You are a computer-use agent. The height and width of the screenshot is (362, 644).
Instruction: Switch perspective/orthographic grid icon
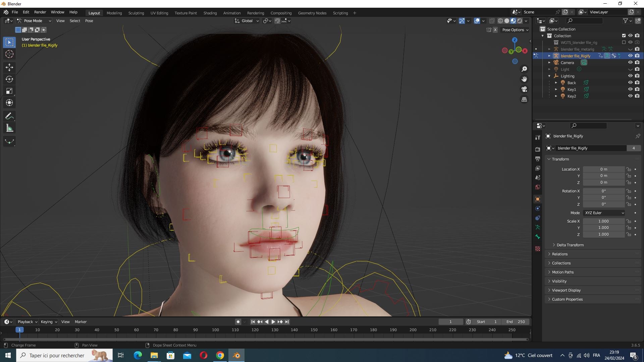[524, 100]
